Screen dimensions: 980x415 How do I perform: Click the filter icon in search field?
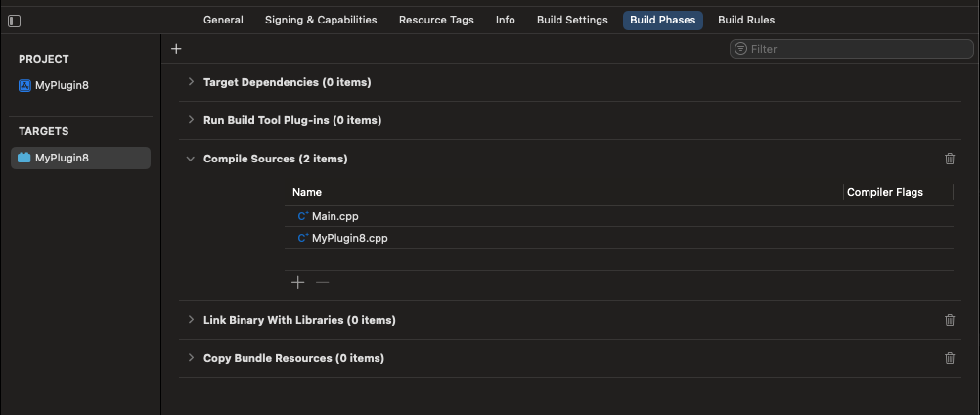click(x=740, y=49)
